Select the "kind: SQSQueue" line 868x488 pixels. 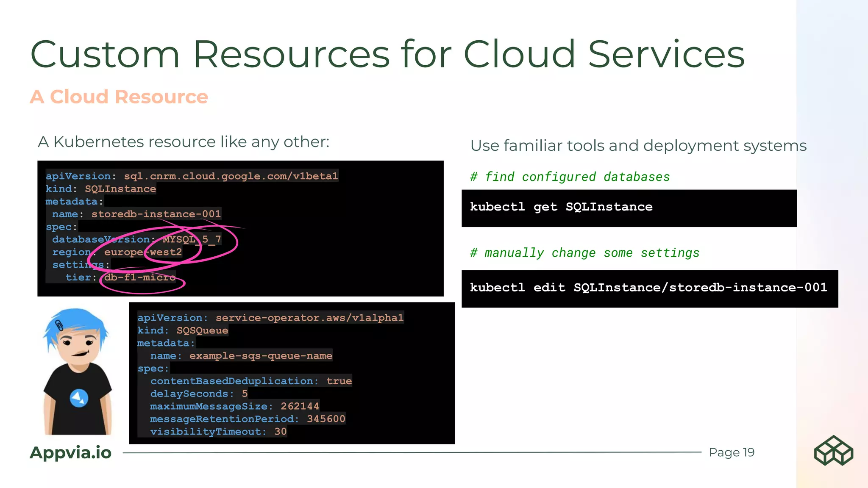click(183, 330)
